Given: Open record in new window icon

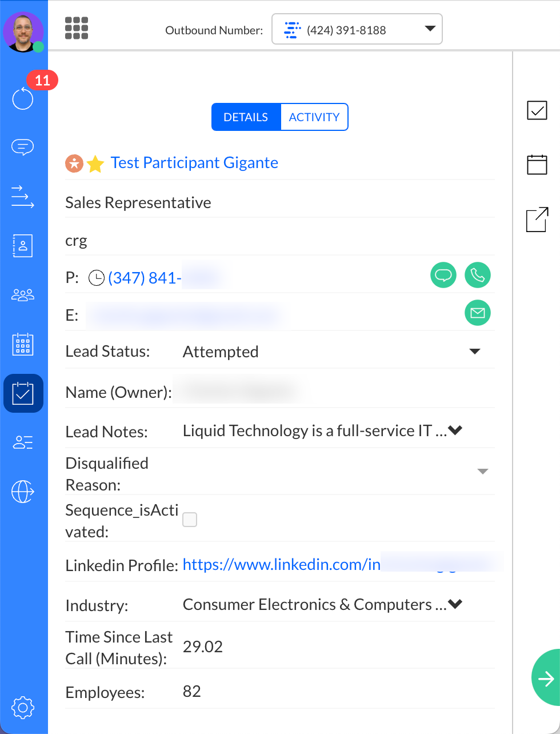Looking at the screenshot, I should pos(537,220).
